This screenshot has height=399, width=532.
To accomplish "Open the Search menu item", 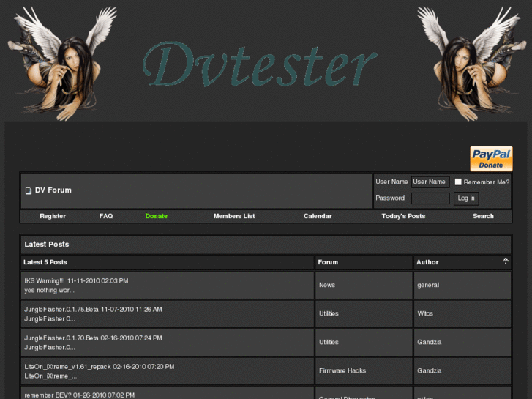I will click(x=483, y=216).
